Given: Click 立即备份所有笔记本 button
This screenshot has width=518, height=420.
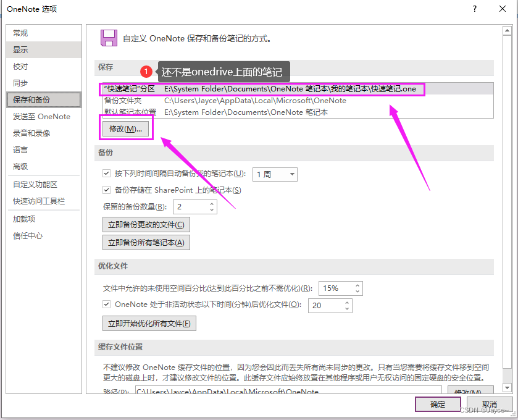Looking at the screenshot, I should [146, 243].
